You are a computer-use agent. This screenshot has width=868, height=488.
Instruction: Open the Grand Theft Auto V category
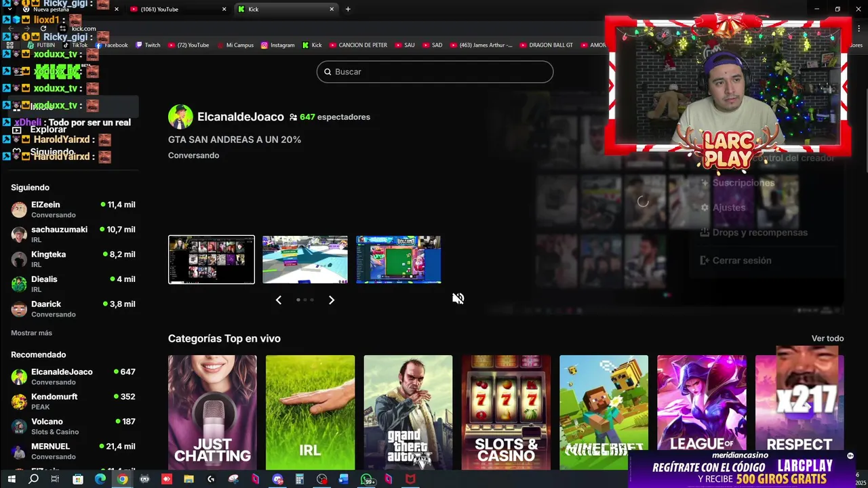pos(408,412)
